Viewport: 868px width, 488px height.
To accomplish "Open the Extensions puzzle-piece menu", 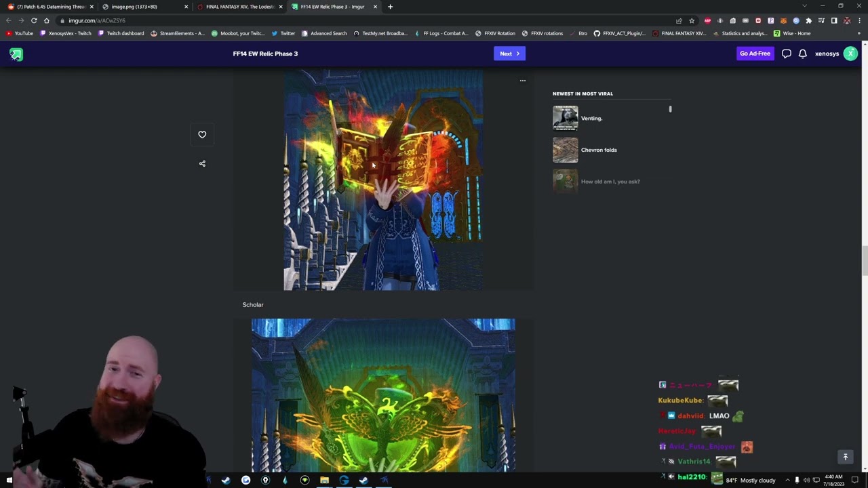I will [x=808, y=20].
